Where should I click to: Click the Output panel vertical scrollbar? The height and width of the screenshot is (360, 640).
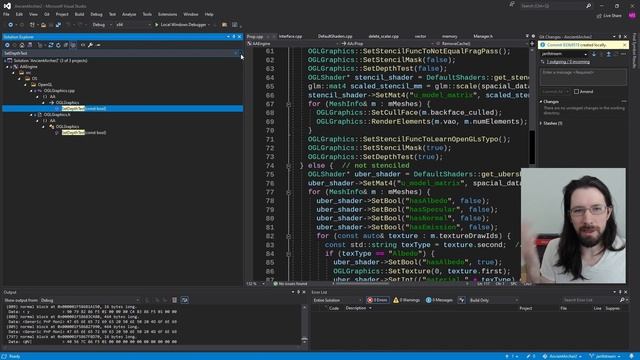coord(304,324)
